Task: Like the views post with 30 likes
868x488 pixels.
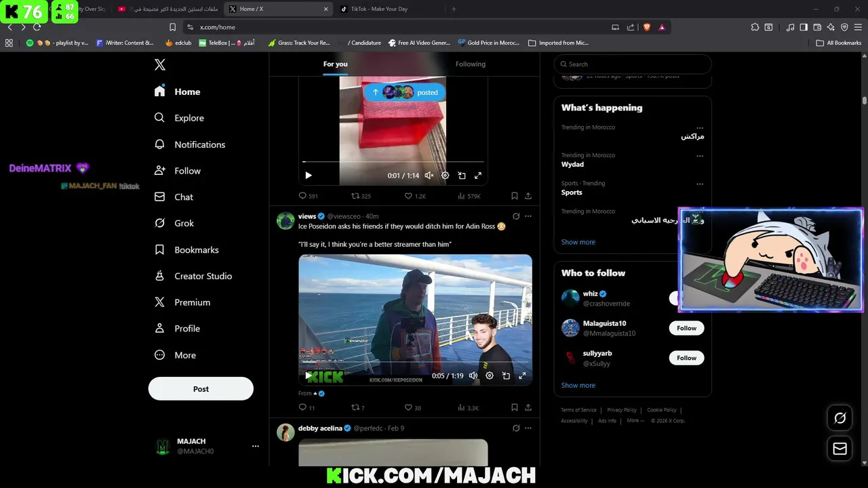Action: [413, 407]
